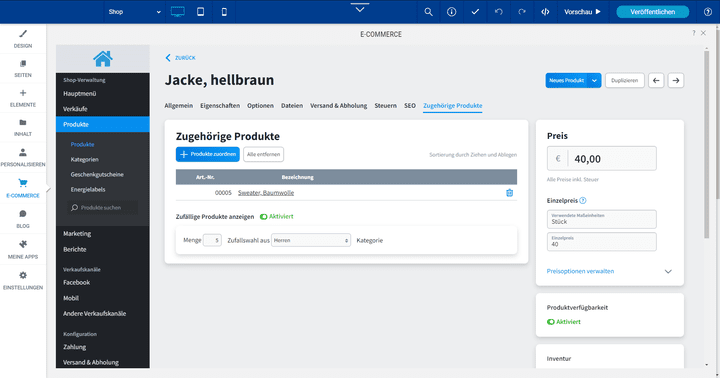Click the Veröffentlichen button
Screen dimensions: 720x378
tap(652, 12)
